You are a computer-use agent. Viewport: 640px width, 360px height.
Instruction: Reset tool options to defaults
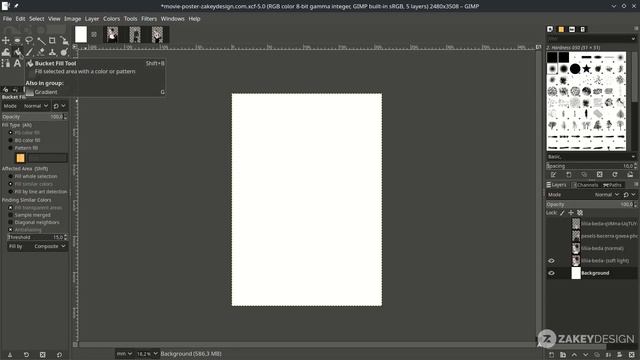point(60,355)
